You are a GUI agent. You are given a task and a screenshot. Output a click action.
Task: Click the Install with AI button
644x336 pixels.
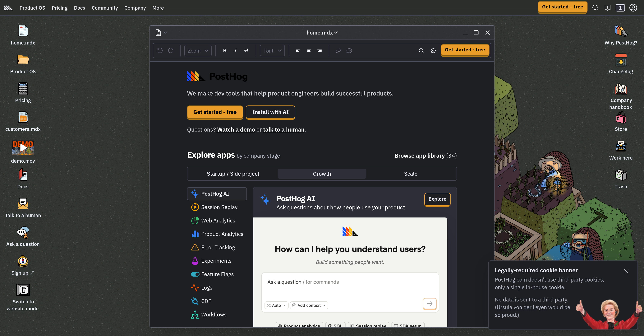pos(270,112)
